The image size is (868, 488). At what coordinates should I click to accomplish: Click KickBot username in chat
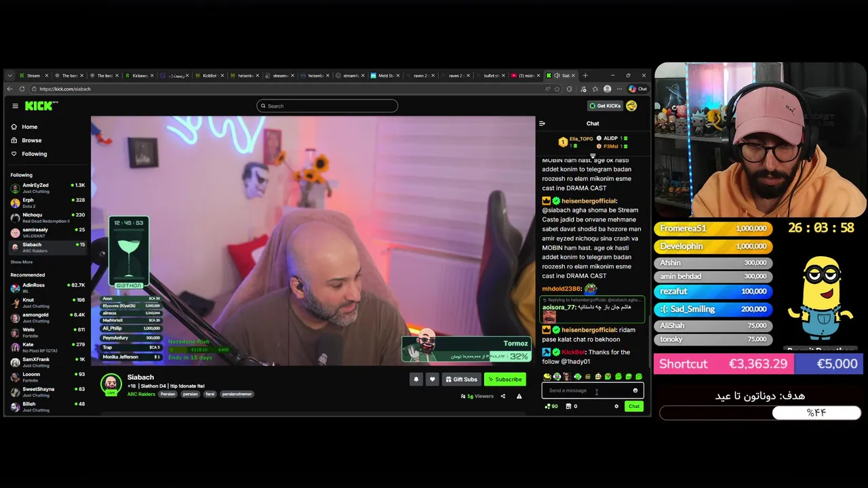coord(573,352)
